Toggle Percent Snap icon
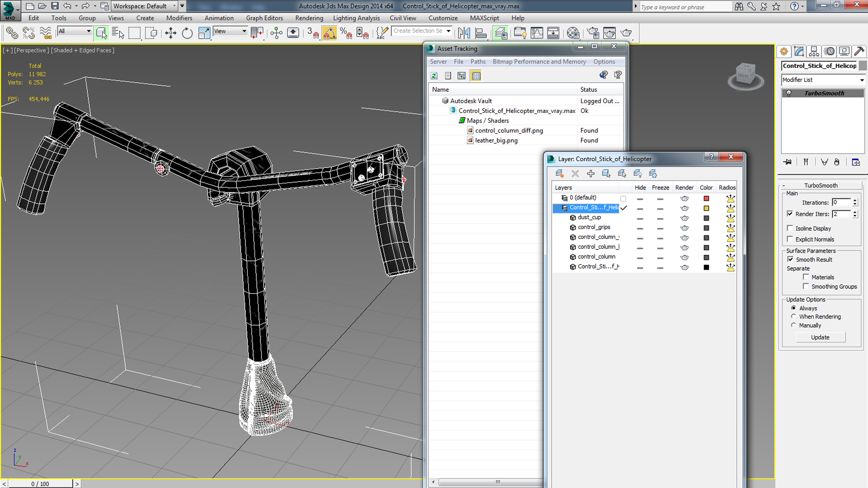Viewport: 868px width, 488px height. (x=346, y=33)
